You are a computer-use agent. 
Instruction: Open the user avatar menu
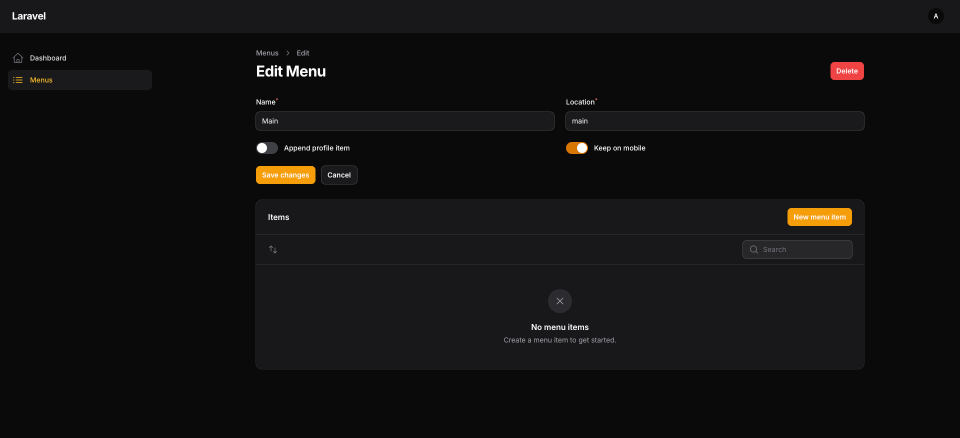[935, 16]
